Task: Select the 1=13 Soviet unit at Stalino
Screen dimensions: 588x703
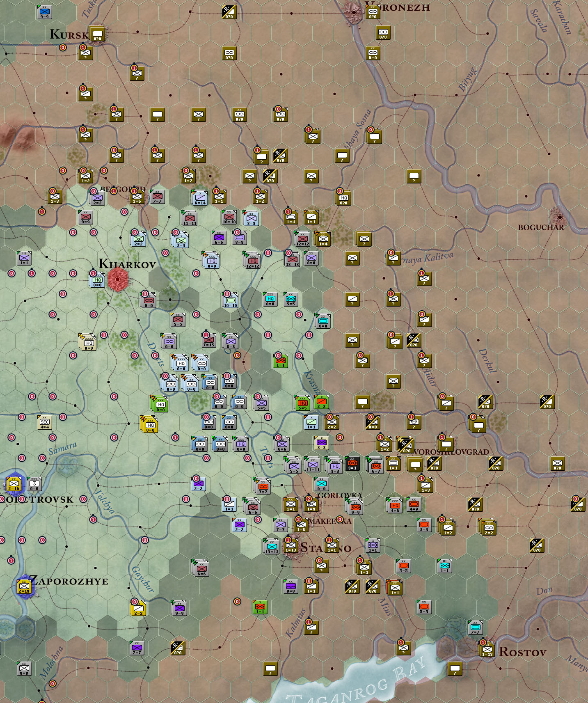Action: point(291,546)
